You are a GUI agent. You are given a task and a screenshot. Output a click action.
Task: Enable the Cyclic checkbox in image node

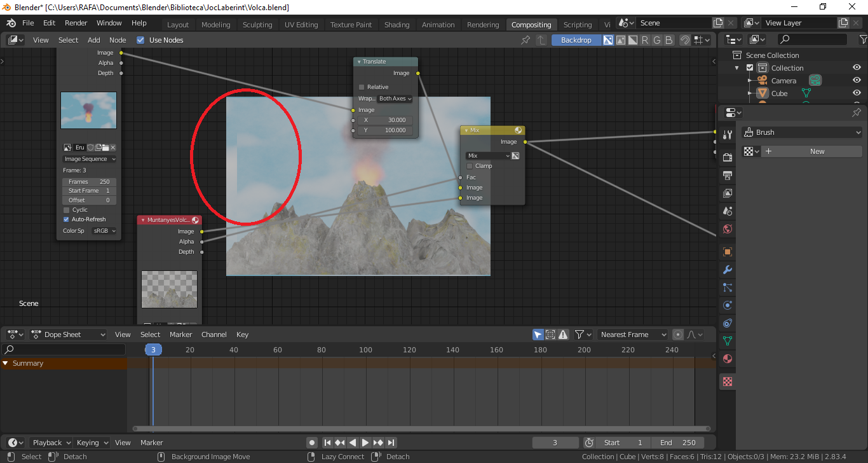pos(66,210)
